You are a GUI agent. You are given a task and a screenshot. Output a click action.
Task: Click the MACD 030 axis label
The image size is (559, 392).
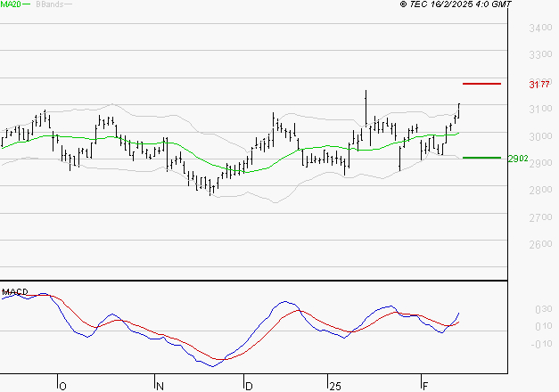[544, 309]
